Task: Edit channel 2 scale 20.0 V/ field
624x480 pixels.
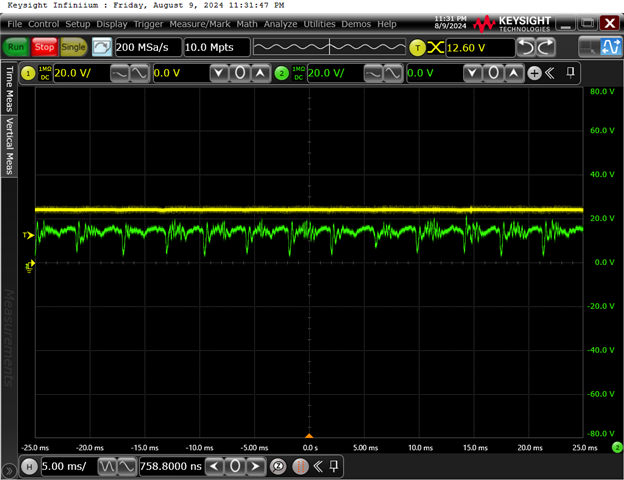Action: point(335,73)
